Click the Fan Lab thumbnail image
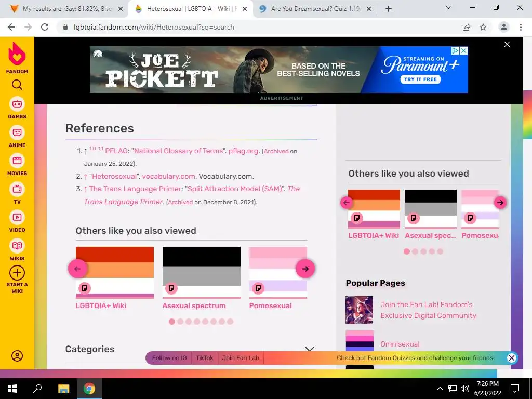Screen dimensions: 532x399 [x=360, y=310]
